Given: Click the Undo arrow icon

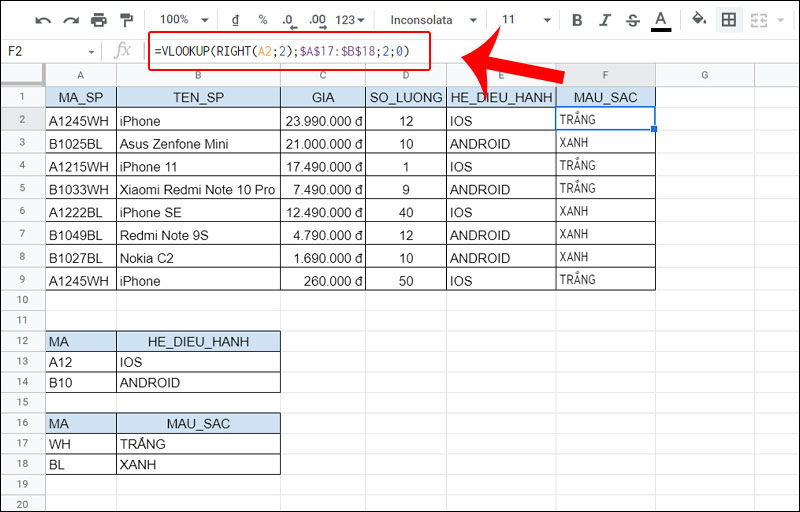Looking at the screenshot, I should (x=43, y=20).
